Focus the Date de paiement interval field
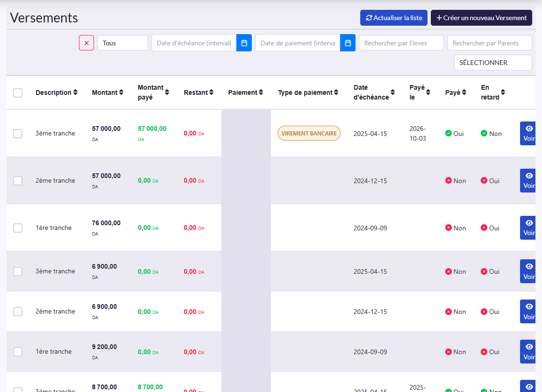Screen dimensions: 542x392 (x=298, y=43)
